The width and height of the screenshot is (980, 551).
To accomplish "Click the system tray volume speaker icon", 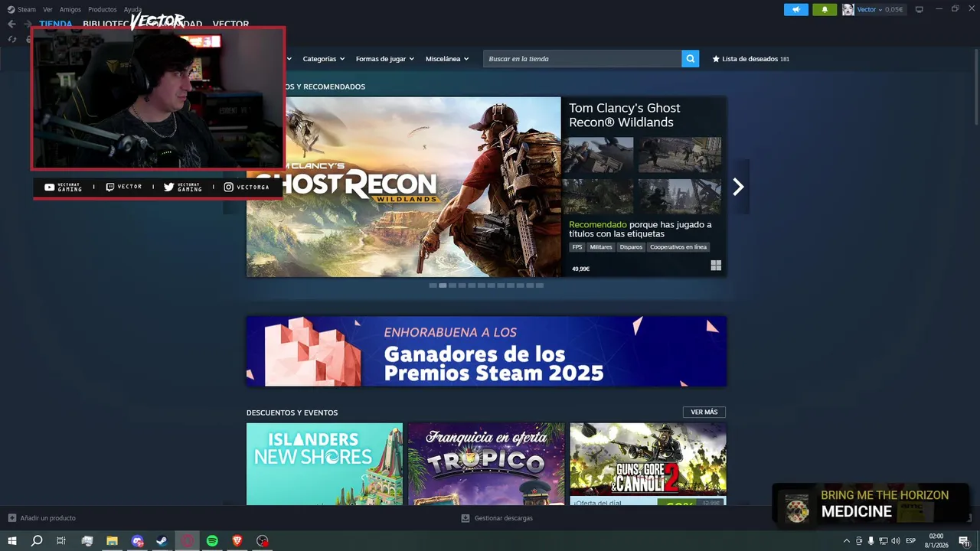I will tap(895, 541).
